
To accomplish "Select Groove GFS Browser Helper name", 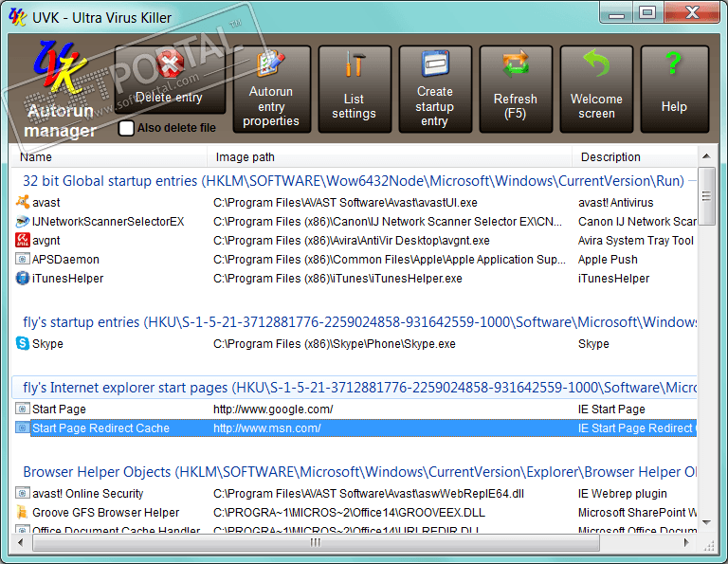I will 106,513.
